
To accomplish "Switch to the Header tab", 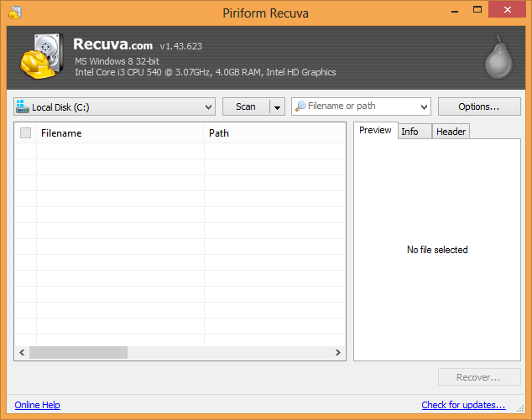I will tap(451, 132).
